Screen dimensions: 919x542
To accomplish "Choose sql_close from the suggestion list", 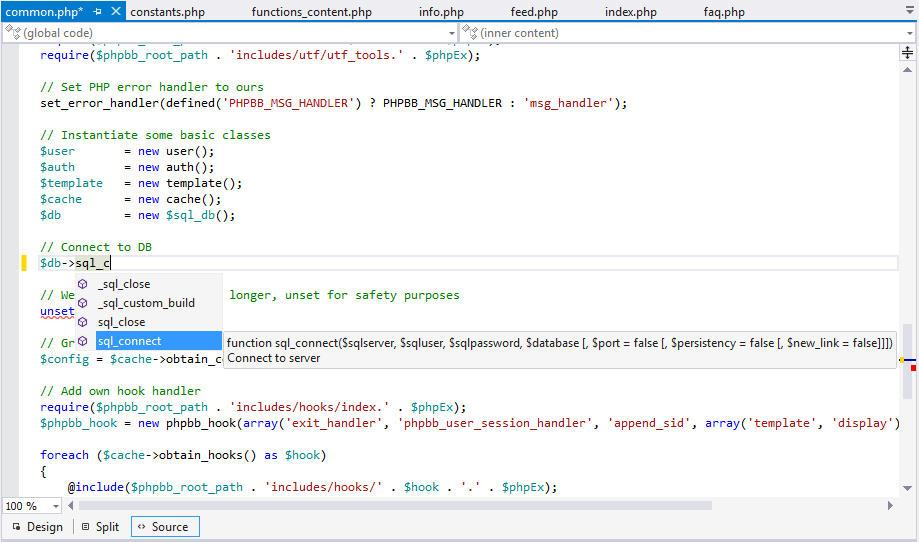I will (x=149, y=322).
